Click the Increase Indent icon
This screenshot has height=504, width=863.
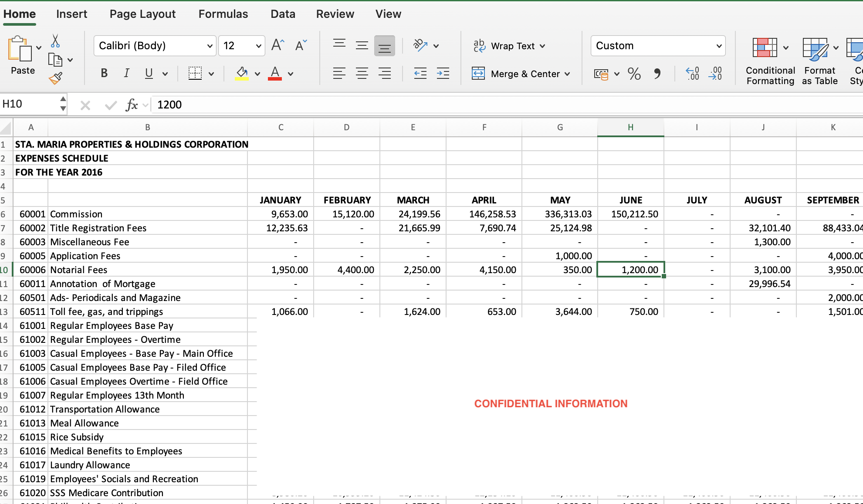pos(443,73)
